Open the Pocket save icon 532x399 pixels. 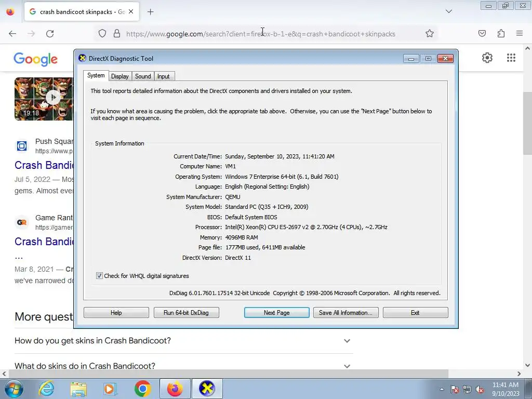coord(482,34)
